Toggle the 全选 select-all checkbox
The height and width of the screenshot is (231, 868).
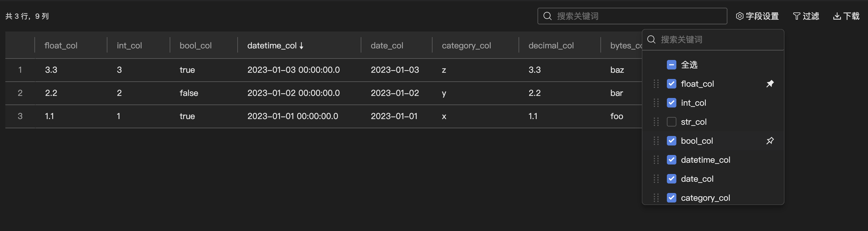[x=671, y=65]
